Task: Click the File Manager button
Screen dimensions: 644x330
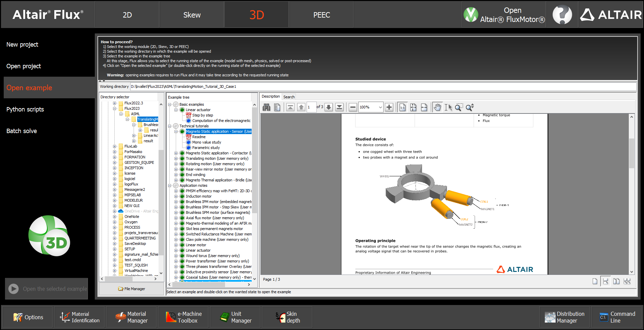Action: [x=132, y=289]
